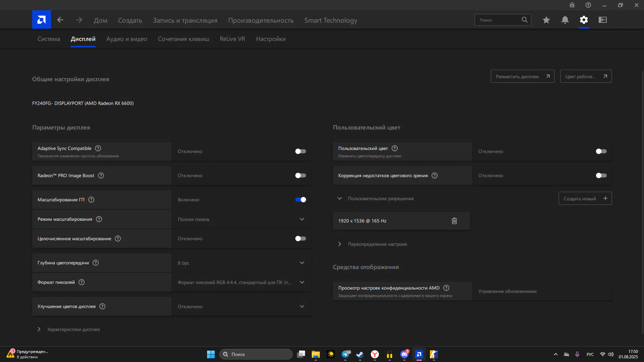Viewport: 644px width, 362px height.
Task: Show help for Глубина цветопередачи
Action: (x=96, y=263)
